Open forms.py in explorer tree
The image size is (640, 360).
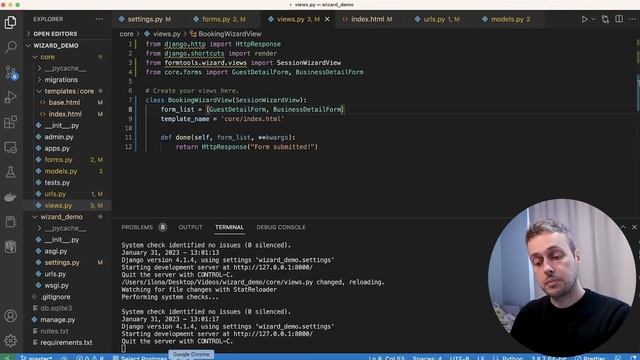coord(58,160)
